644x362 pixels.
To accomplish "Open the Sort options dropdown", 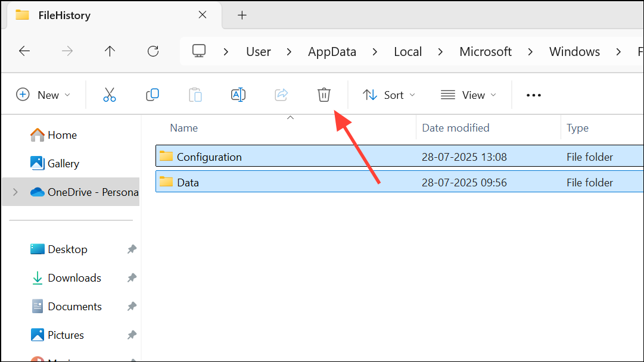I will 389,95.
